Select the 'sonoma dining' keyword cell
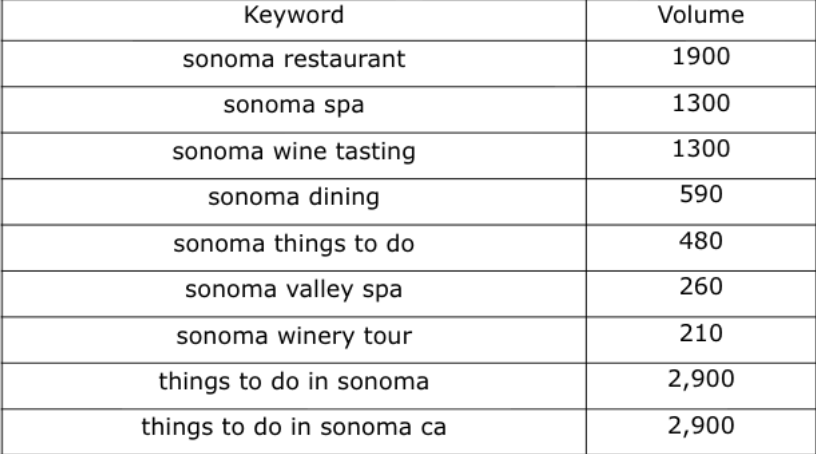 (293, 197)
